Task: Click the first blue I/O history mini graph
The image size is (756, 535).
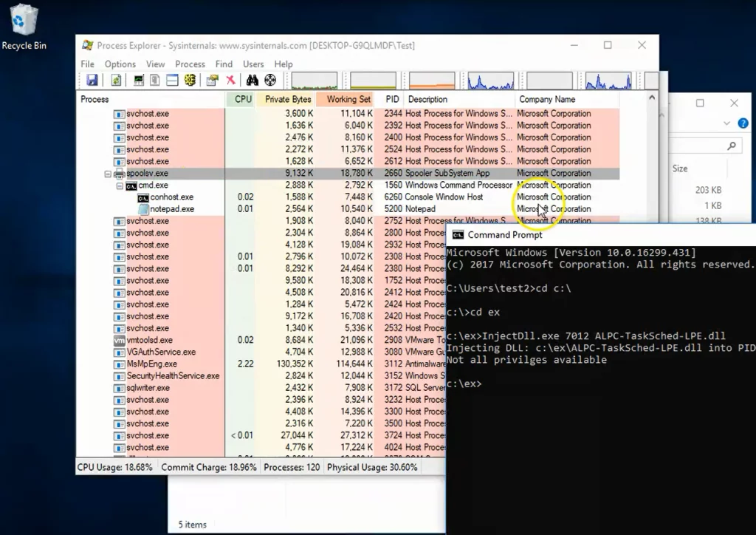Action: 491,81
